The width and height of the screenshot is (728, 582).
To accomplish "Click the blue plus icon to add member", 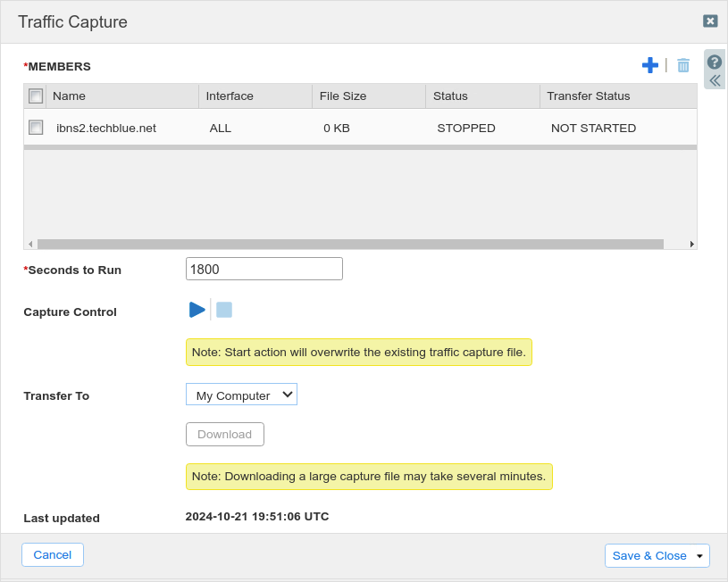I will tap(649, 65).
